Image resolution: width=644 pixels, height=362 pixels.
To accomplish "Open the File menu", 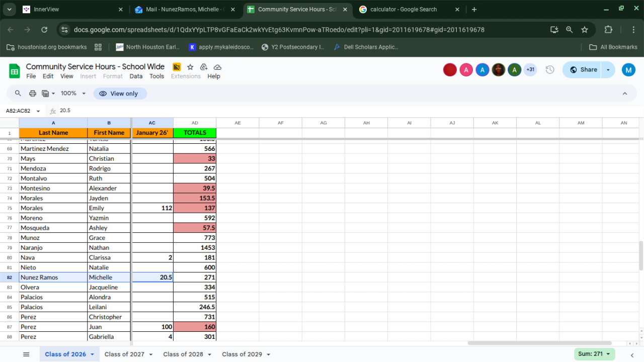I will pos(31,76).
